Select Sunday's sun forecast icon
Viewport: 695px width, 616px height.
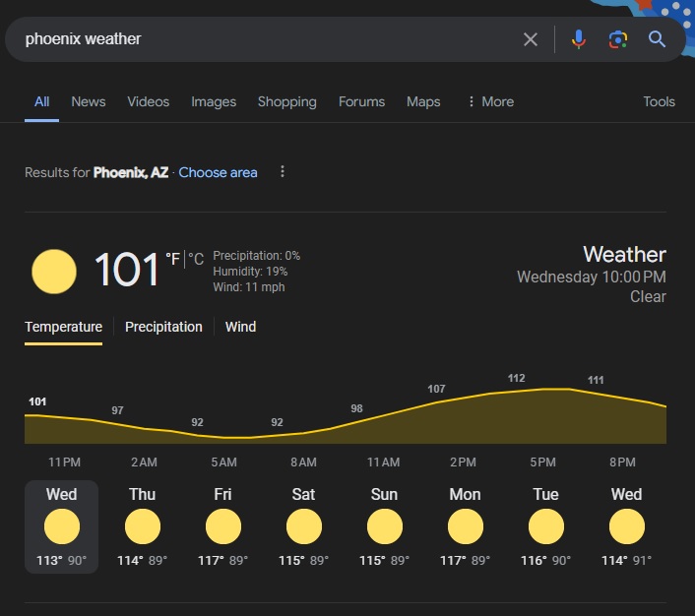click(384, 527)
